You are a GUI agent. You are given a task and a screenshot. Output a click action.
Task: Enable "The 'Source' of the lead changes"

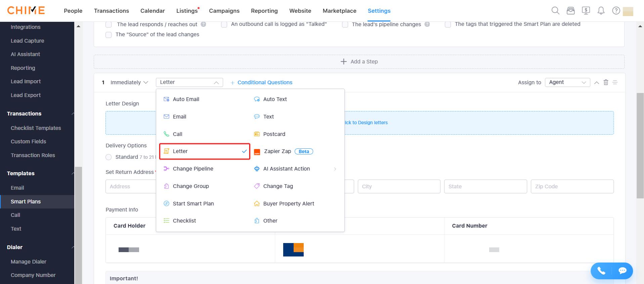coord(109,35)
